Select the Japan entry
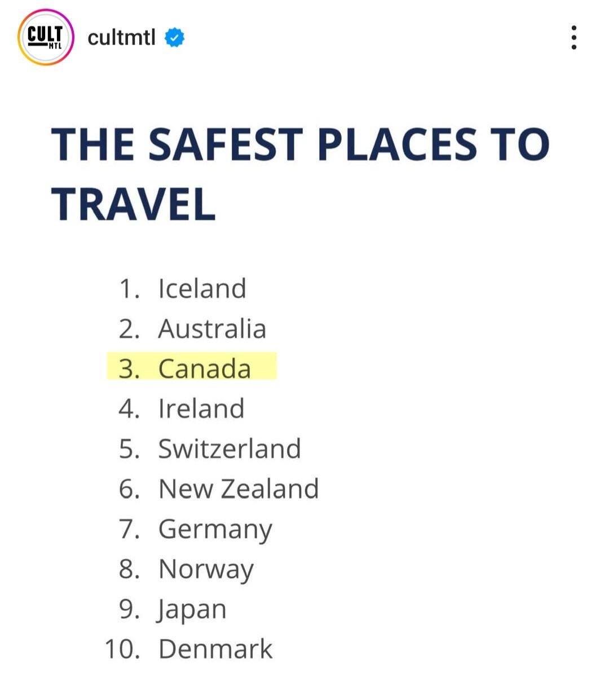This screenshot has height=700, width=609. [x=192, y=610]
